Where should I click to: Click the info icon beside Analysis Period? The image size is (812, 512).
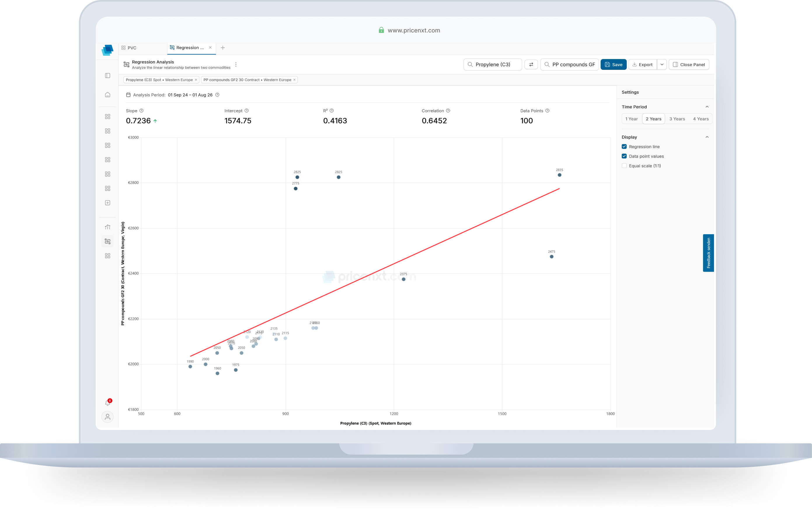click(x=217, y=95)
